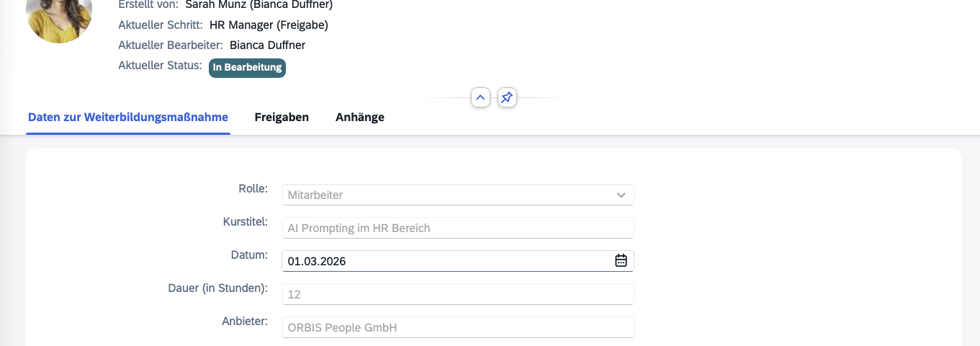
Task: Click Bianca Duffner next to Aktueller Bearbeiter
Action: 267,45
